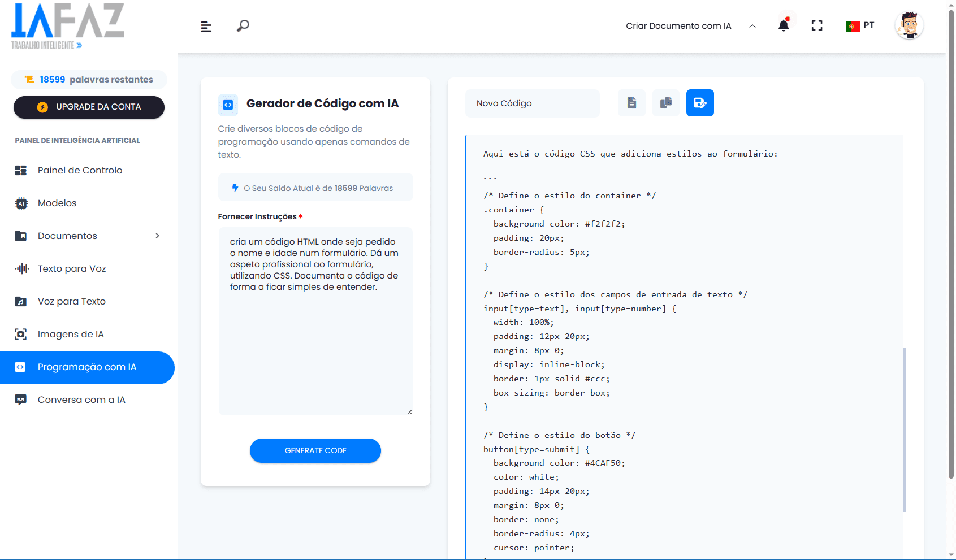This screenshot has height=560, width=956.
Task: Open the PT language selector
Action: pos(860,25)
